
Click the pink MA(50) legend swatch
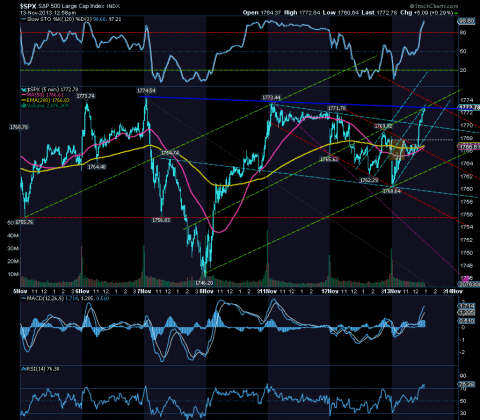[23, 95]
